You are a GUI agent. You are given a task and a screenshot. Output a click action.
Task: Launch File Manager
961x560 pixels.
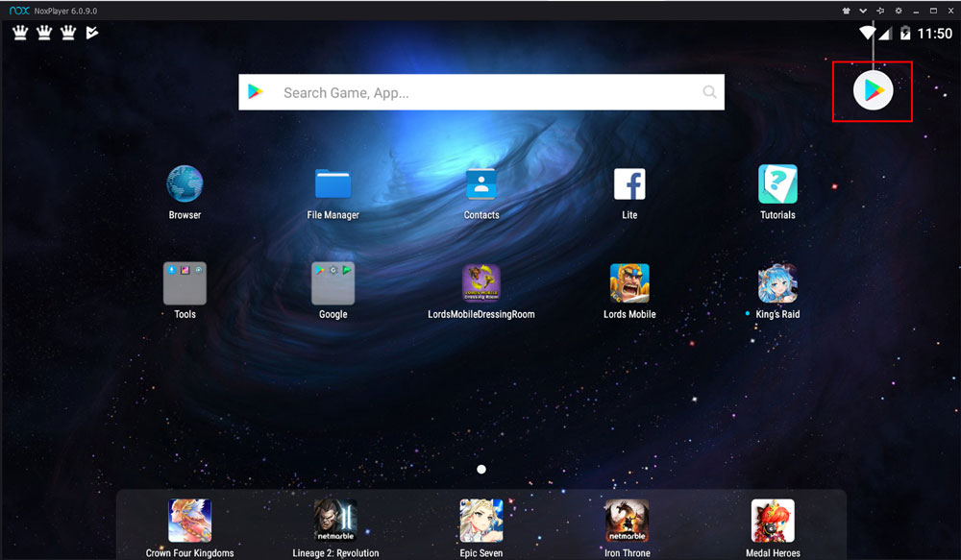333,183
